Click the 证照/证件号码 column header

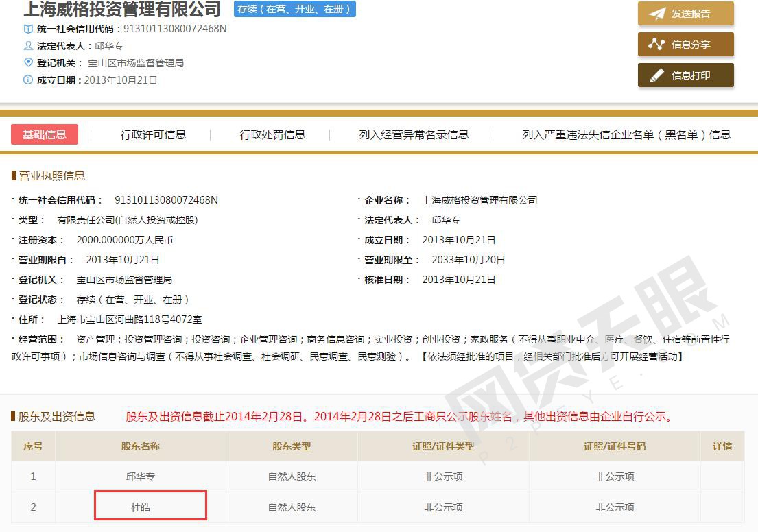coord(615,446)
